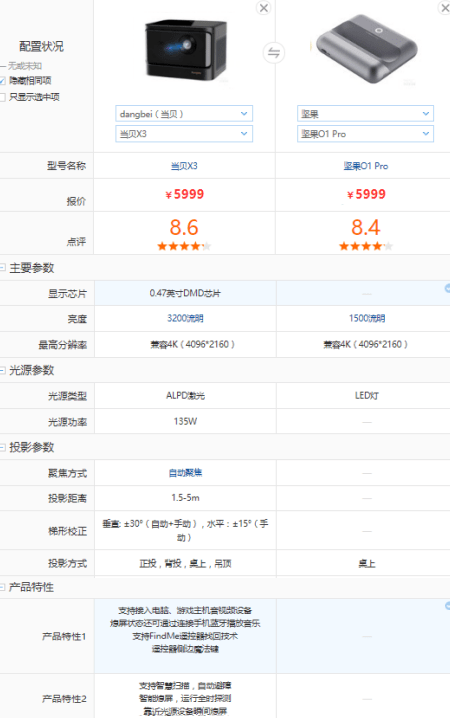This screenshot has height=718, width=450.
Task: Click the 坚果O1 Pro projector product image
Action: (365, 49)
